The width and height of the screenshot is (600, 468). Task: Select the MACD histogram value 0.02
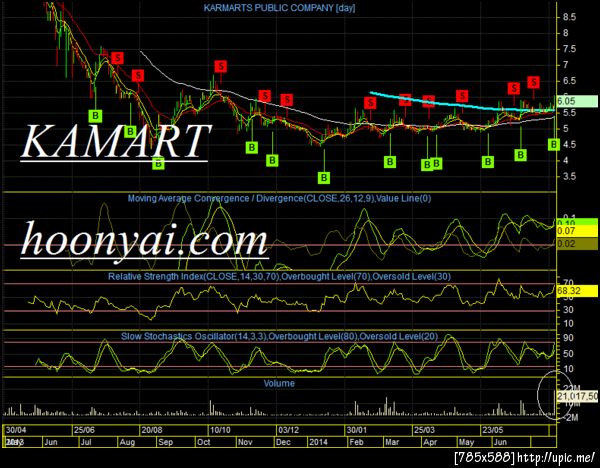click(x=577, y=244)
